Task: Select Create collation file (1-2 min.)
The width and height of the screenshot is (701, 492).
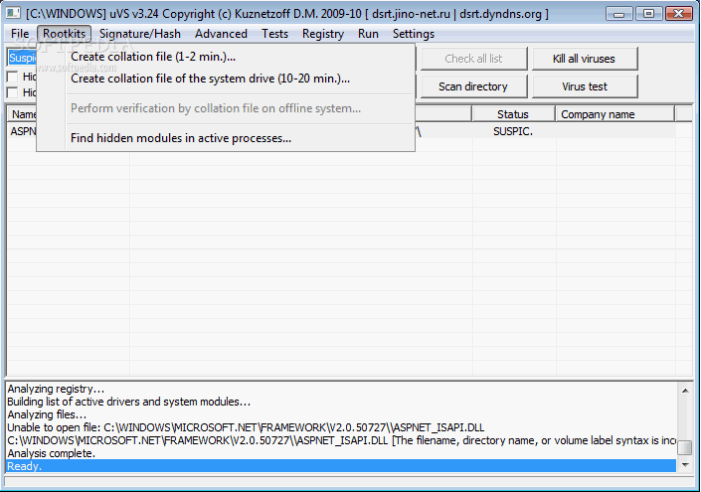Action: click(x=153, y=56)
